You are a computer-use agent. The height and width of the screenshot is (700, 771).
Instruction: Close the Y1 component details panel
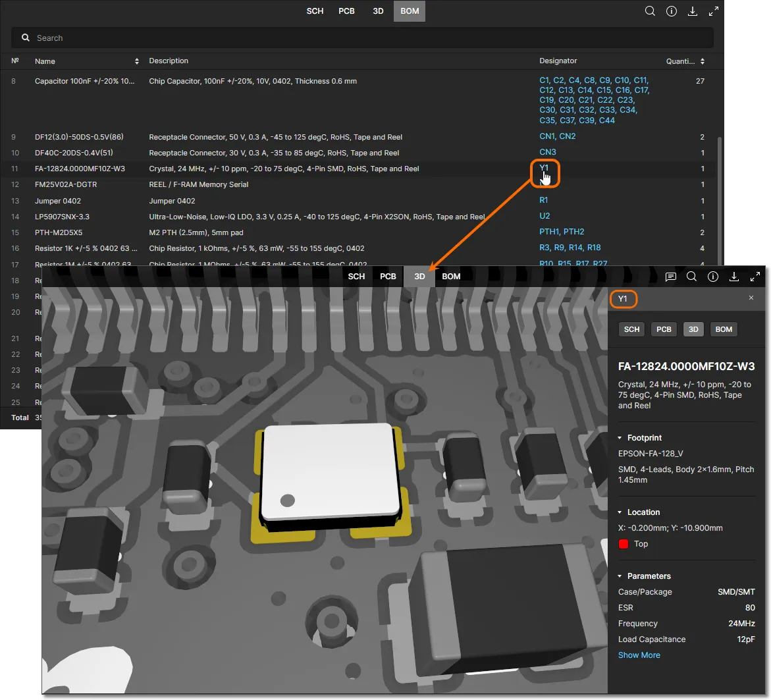(751, 298)
